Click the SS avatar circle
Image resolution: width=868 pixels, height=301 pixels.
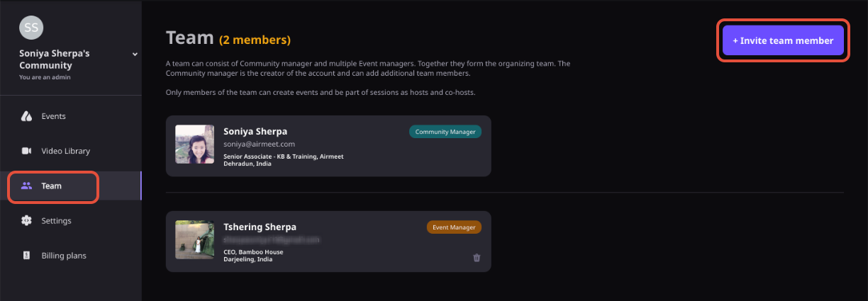[31, 27]
